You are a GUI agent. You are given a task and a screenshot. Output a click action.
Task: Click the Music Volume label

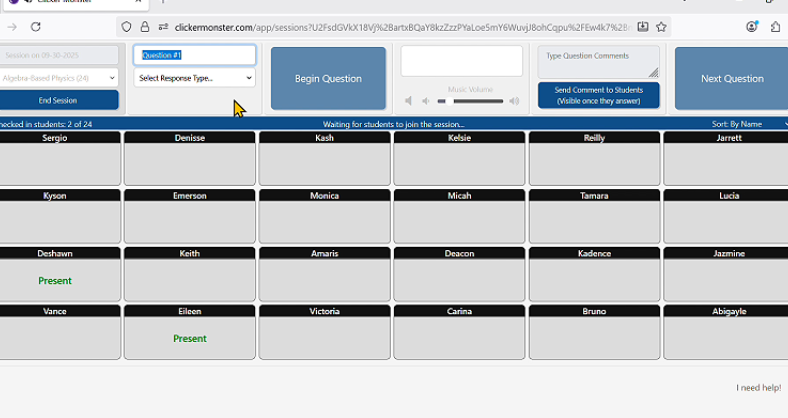tap(470, 89)
